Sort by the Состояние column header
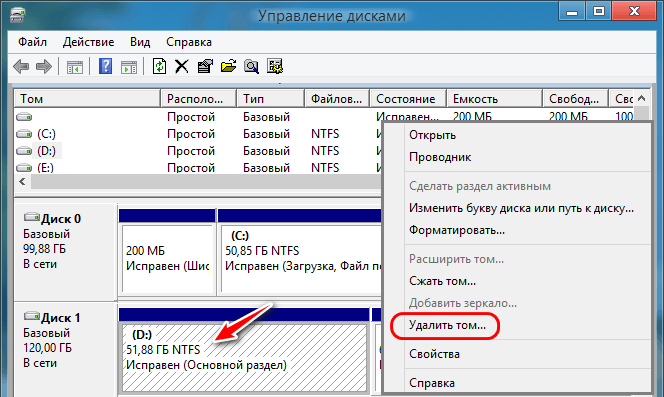The height and width of the screenshot is (397, 664). point(408,99)
